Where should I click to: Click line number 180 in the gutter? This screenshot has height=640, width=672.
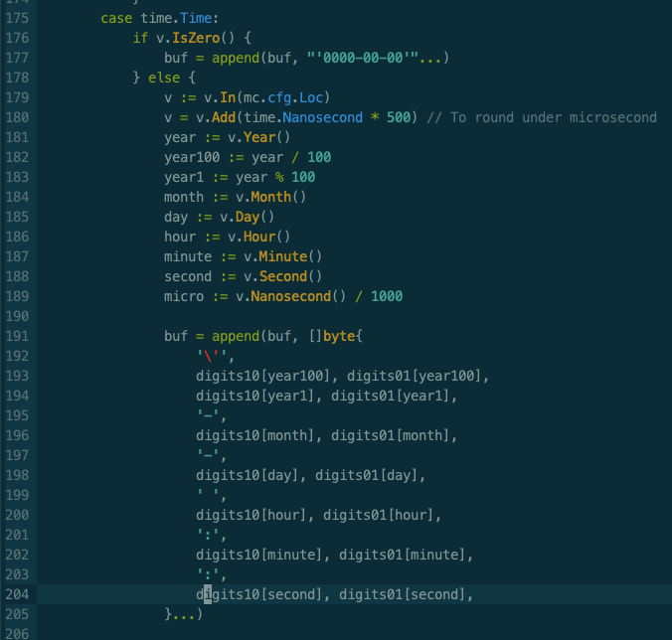click(17, 118)
